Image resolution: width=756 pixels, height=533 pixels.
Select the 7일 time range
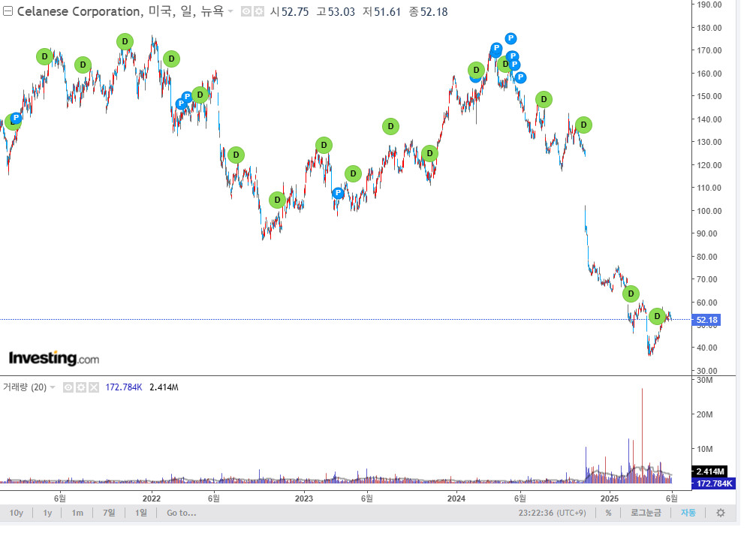(x=109, y=513)
